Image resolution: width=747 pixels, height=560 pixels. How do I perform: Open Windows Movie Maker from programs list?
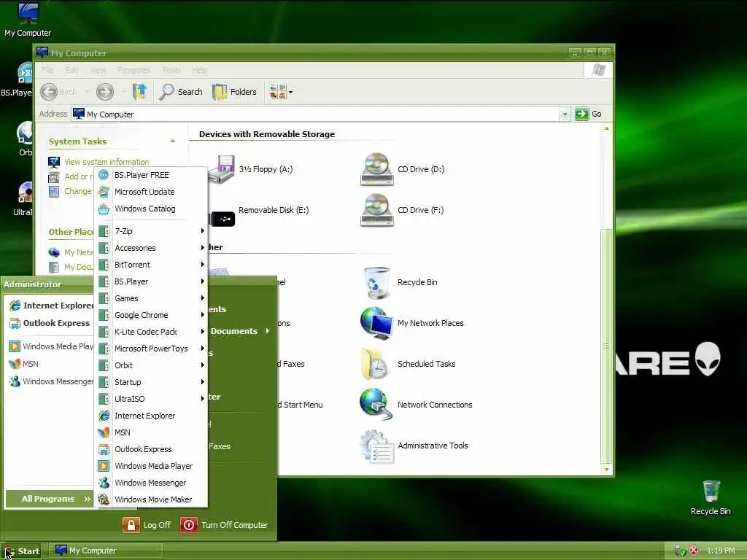click(x=152, y=499)
